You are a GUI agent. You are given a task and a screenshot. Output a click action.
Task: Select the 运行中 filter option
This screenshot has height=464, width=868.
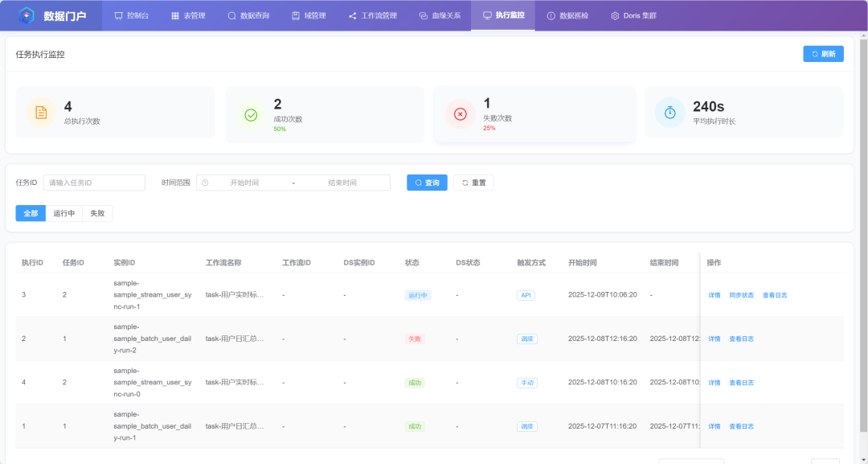click(x=64, y=213)
